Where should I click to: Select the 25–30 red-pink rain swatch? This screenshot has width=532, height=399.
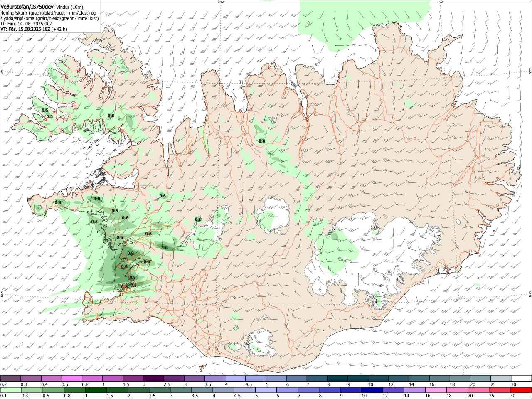[500, 390]
